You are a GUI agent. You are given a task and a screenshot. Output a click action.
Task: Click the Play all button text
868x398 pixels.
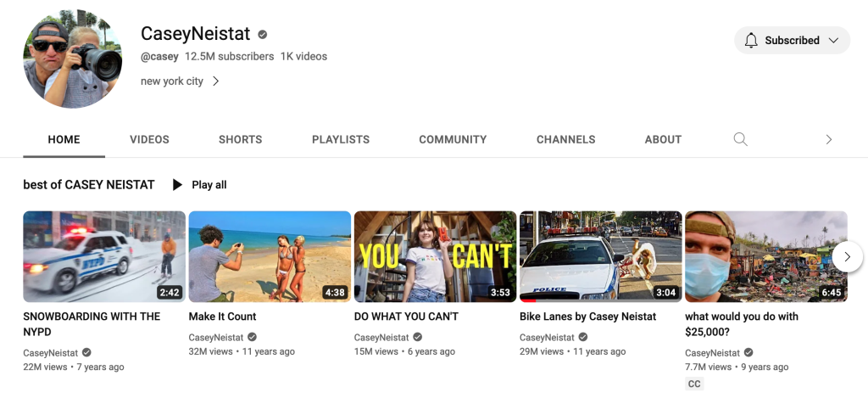pos(209,185)
